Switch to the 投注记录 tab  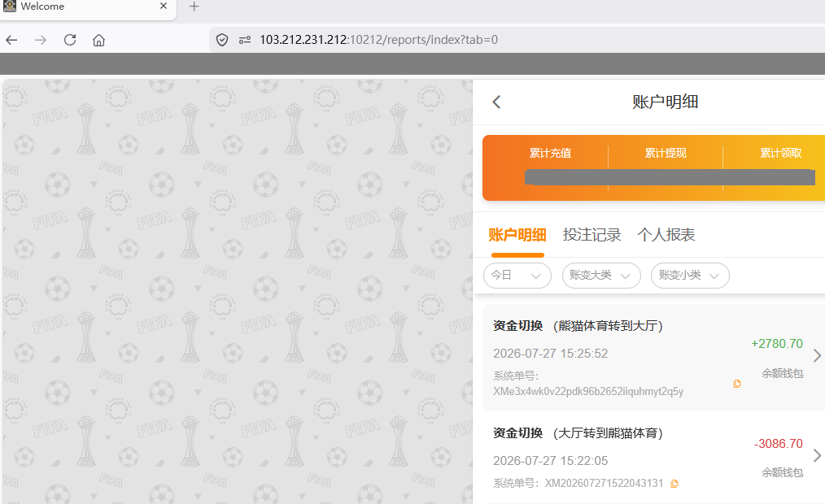592,235
